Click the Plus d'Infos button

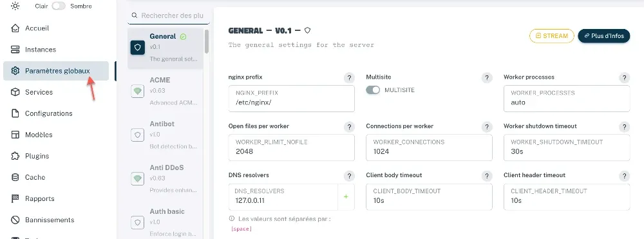(604, 35)
